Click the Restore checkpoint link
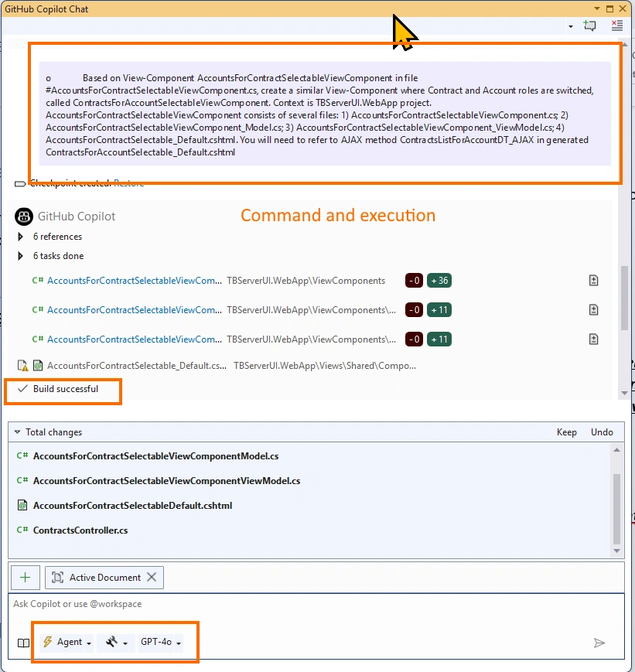This screenshot has height=672, width=635. [x=128, y=183]
